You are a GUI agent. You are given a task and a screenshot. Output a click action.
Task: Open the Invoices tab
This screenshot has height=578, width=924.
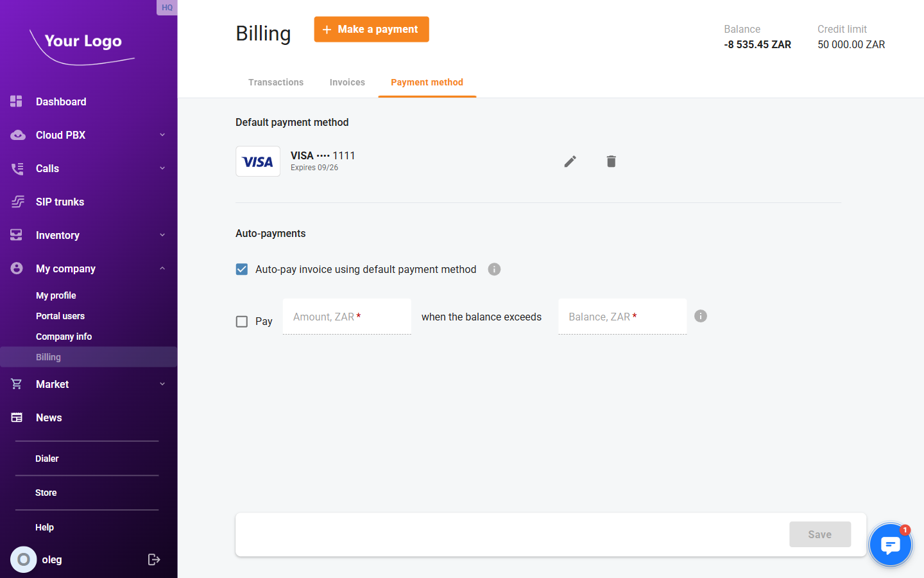click(x=347, y=82)
